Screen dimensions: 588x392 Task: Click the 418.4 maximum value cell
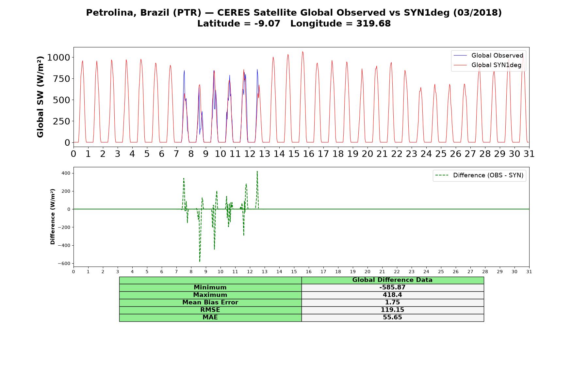(x=392, y=295)
